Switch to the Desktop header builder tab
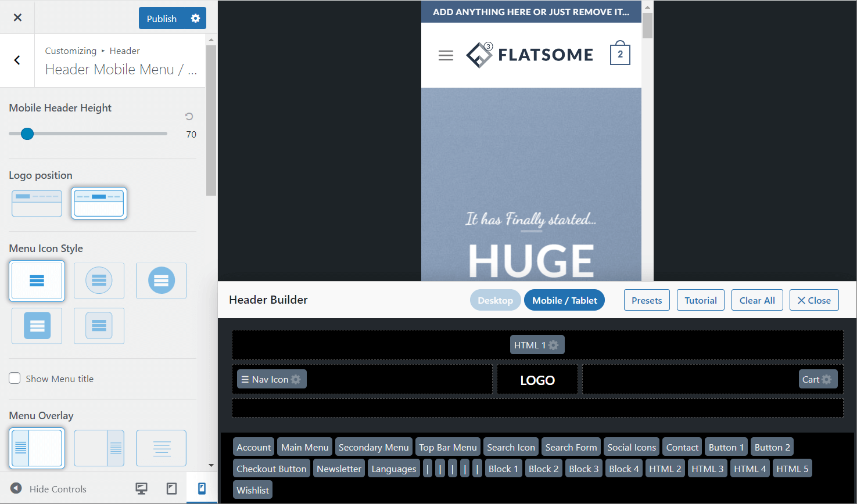The width and height of the screenshot is (857, 504). click(x=495, y=300)
